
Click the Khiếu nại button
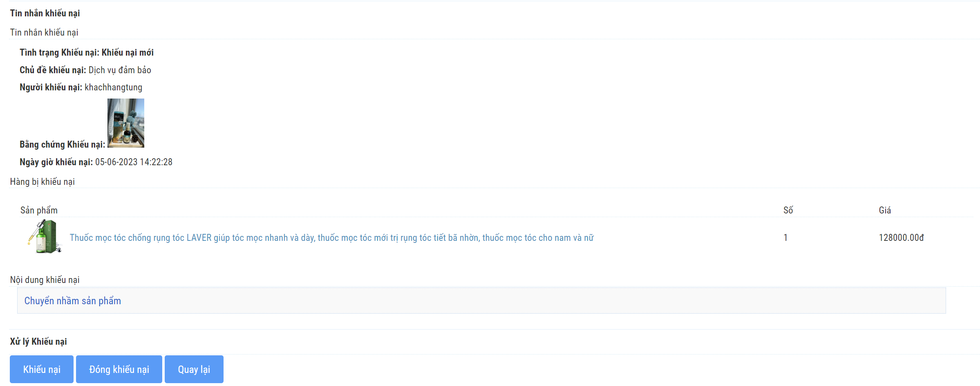[42, 369]
